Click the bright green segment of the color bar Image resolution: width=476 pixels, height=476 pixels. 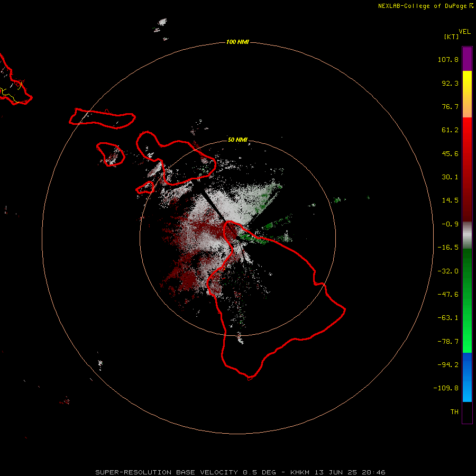coord(467,300)
